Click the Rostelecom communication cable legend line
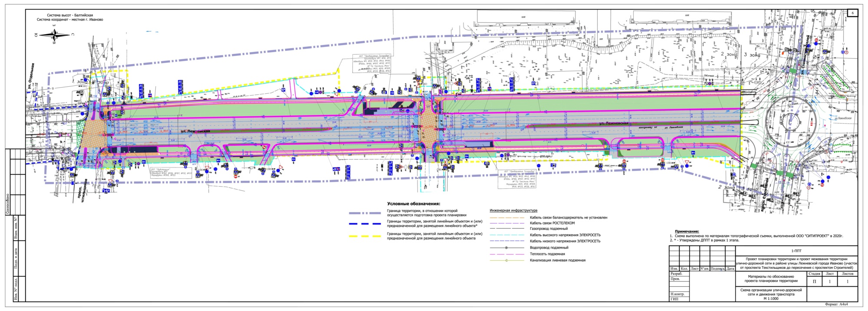868x311 pixels. [506, 223]
